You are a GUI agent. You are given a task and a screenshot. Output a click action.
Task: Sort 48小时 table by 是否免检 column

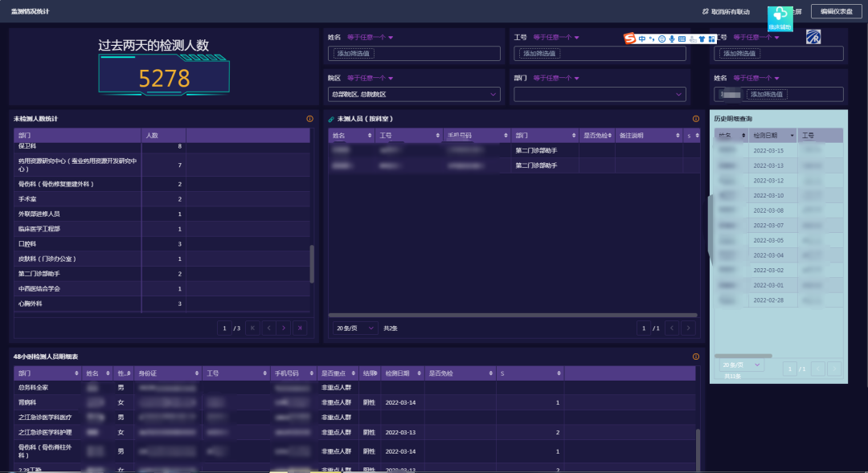(x=490, y=373)
